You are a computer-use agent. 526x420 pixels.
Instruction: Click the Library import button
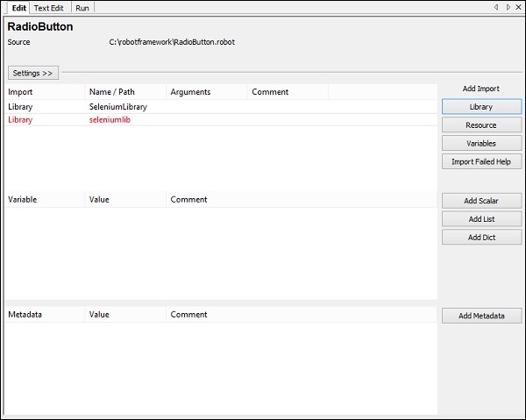tap(481, 107)
